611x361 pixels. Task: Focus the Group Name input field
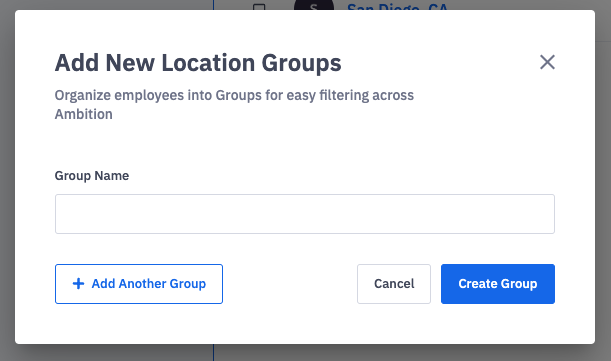305,214
